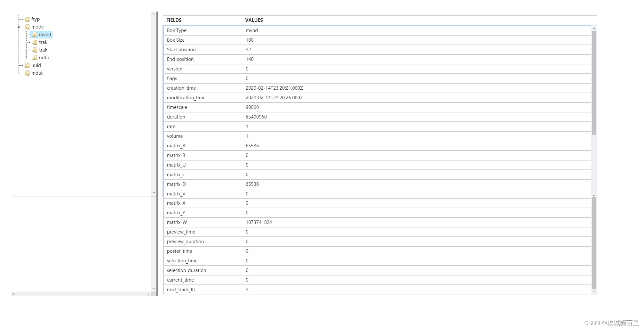Click the Box Type value mvhd
The width and height of the screenshot is (644, 329).
252,30
